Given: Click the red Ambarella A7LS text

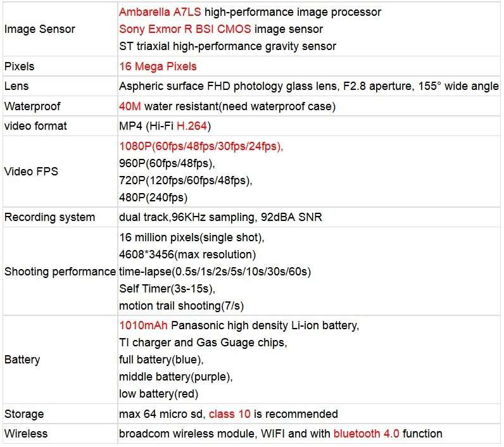Looking at the screenshot, I should (160, 12).
